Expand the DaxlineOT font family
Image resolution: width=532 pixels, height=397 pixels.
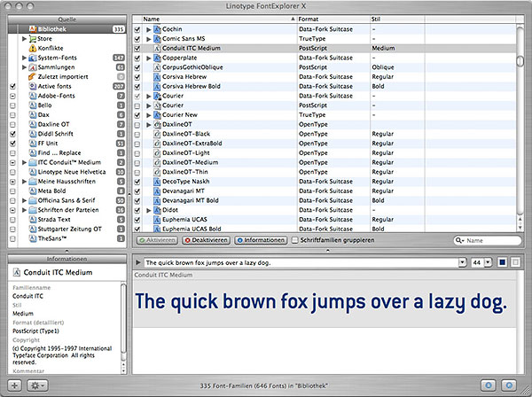tap(149, 125)
